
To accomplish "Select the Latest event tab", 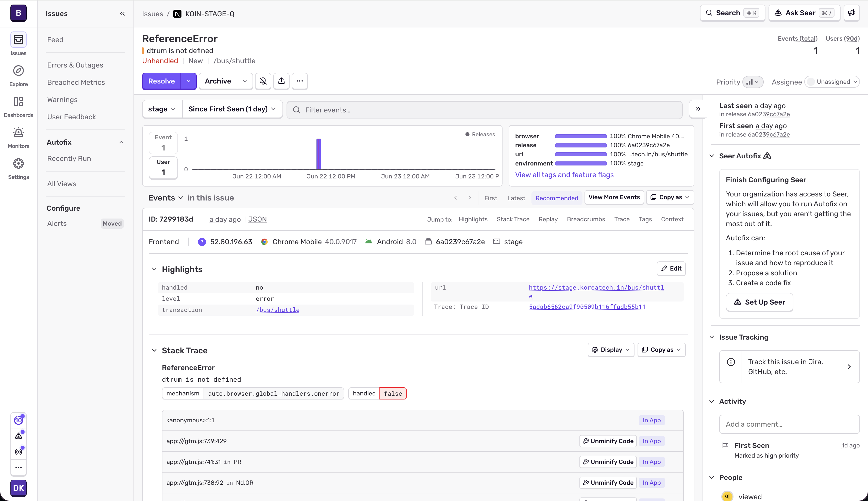I will click(x=516, y=198).
